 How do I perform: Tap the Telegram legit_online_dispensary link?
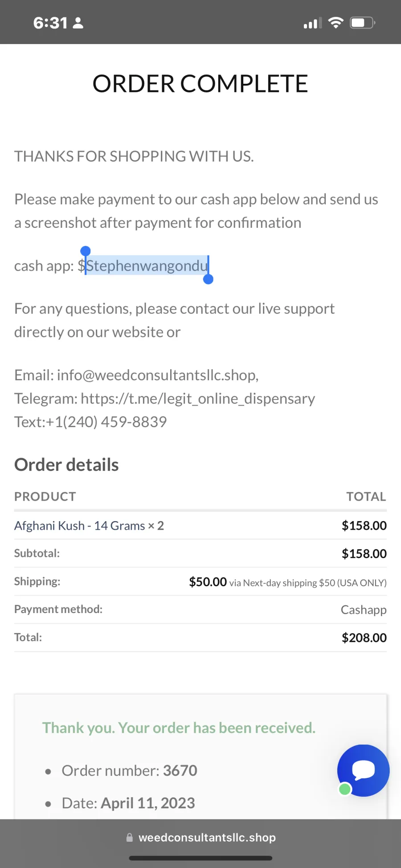pos(198,398)
